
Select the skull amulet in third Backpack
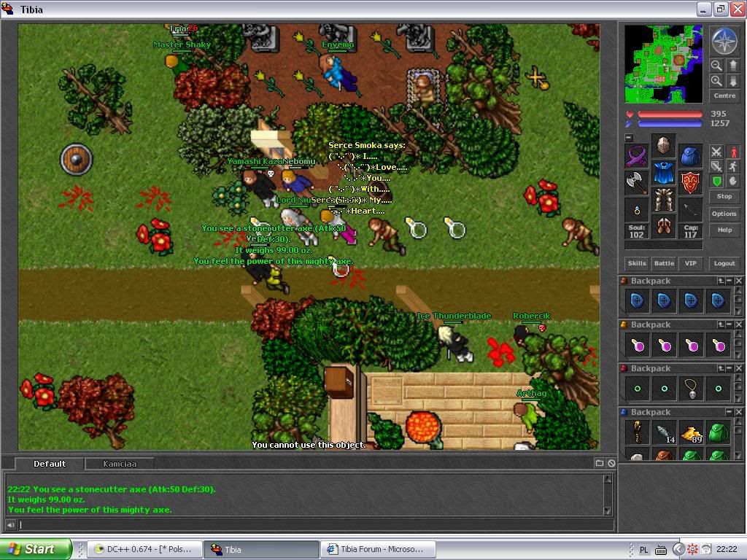point(692,389)
